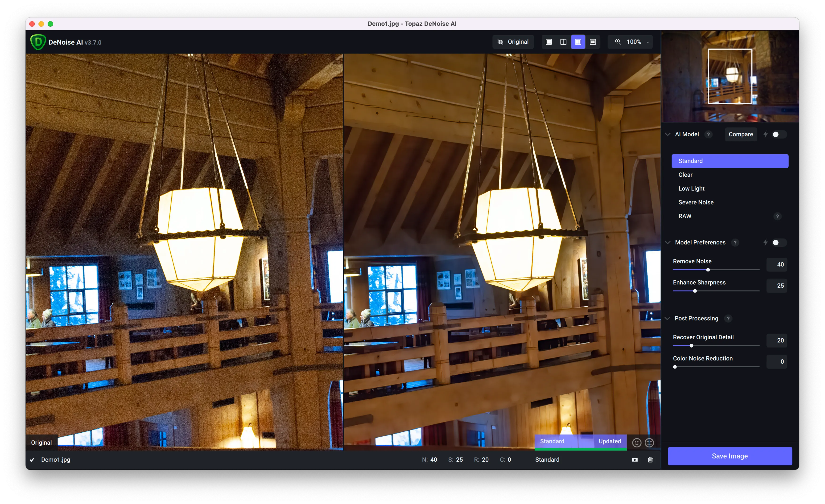Screen dimensions: 825x504
Task: Toggle the Original preview eye button
Action: coord(513,42)
